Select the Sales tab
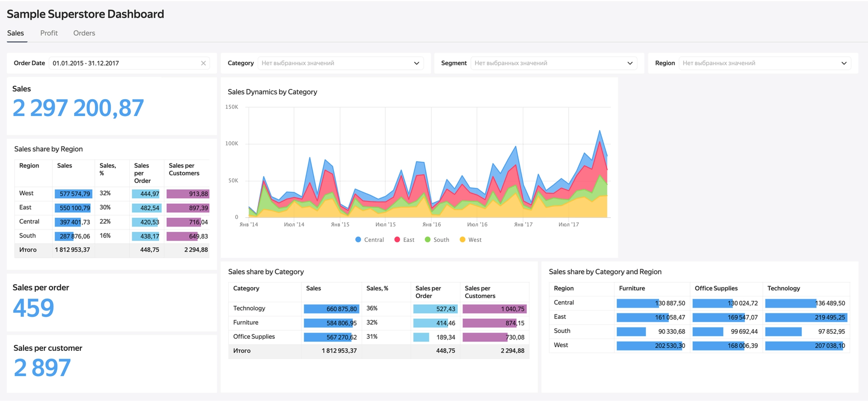The height and width of the screenshot is (402, 868). (15, 33)
